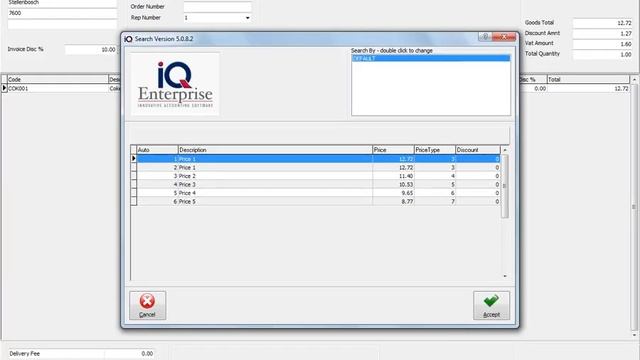Click the price value 9.65
The height and width of the screenshot is (360, 640).
(407, 193)
